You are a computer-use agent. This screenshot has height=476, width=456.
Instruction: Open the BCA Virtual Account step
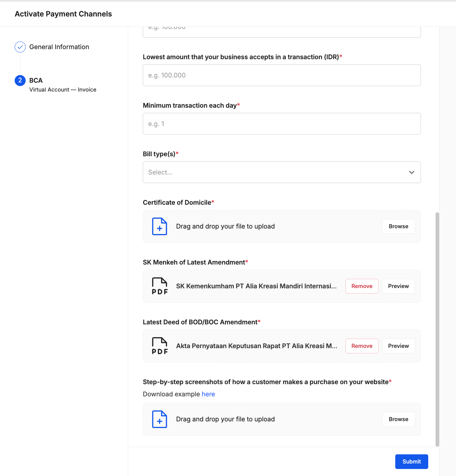pos(36,80)
